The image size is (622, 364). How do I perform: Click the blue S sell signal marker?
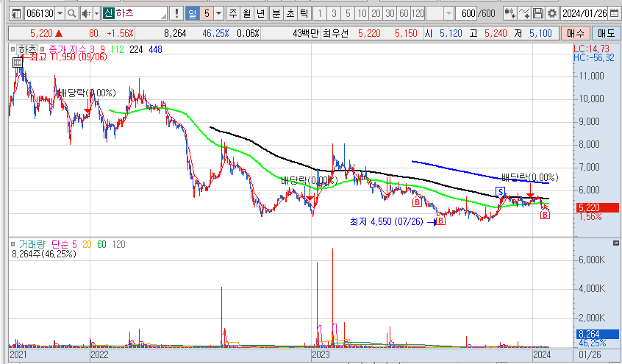[500, 192]
